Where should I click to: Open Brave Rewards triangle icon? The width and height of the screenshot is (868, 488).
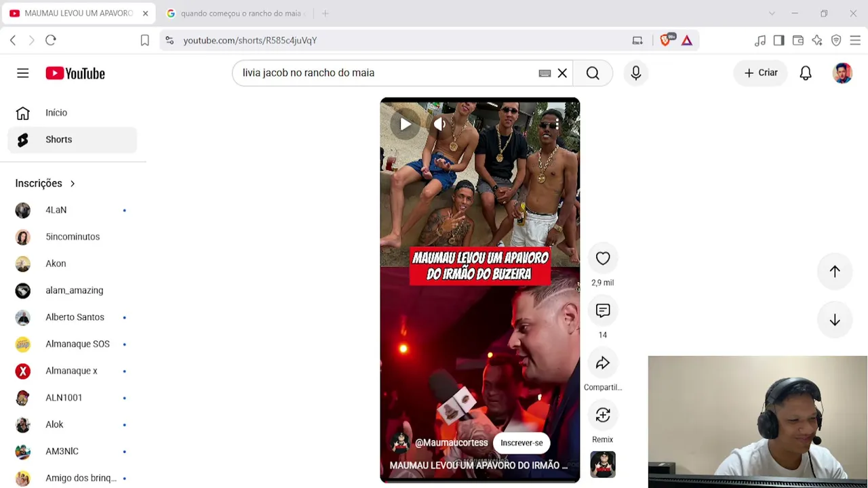687,41
